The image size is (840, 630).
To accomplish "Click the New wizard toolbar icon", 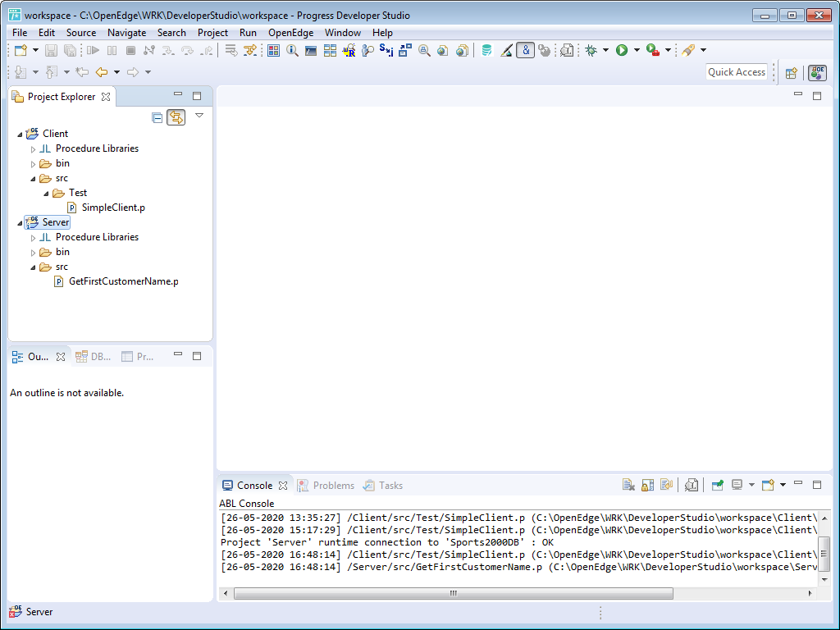I will coord(21,50).
